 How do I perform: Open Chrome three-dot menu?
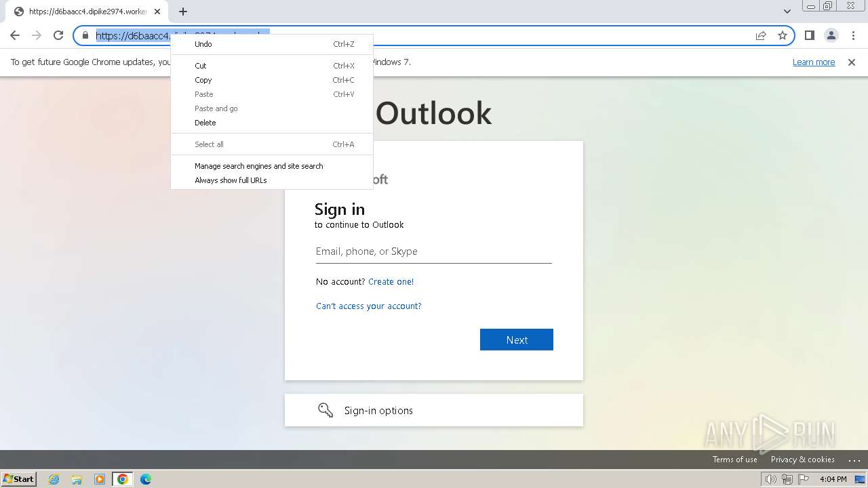coord(853,35)
